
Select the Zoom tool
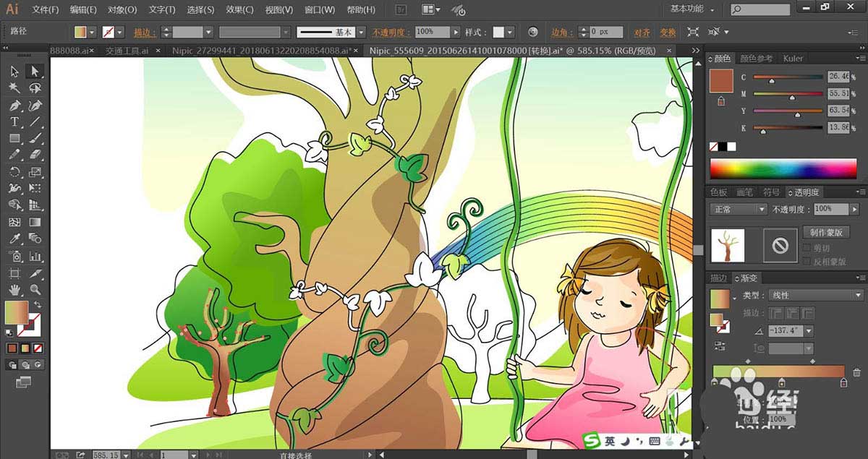(35, 290)
